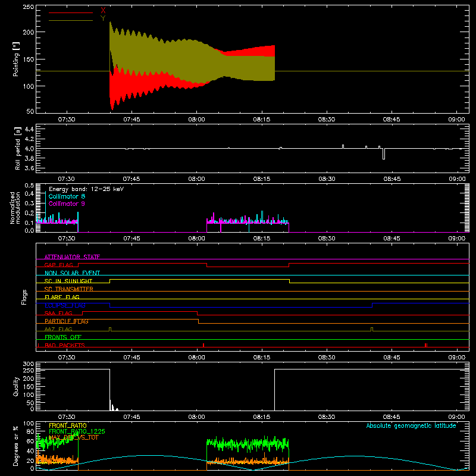Image resolution: width=476 pixels, height=476 pixels.
Task: Select the NON_SOLAR_EVENT flag label
Action: coord(72,273)
